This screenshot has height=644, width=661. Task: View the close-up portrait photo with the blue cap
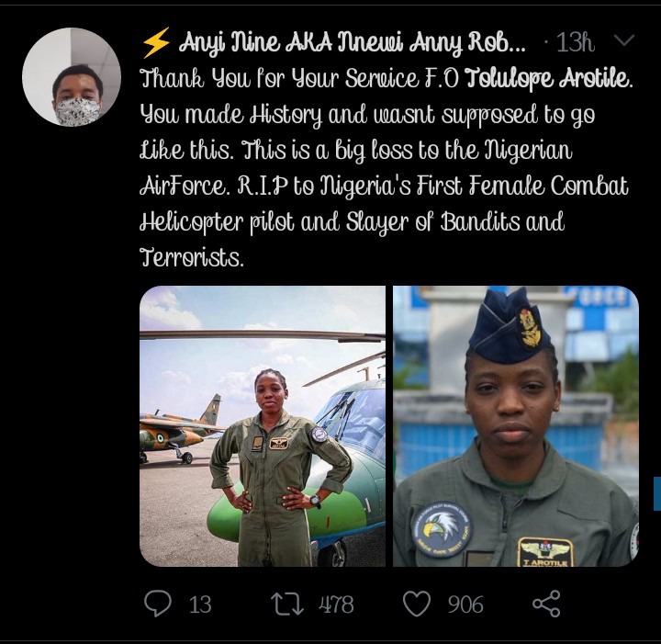[x=516, y=426]
